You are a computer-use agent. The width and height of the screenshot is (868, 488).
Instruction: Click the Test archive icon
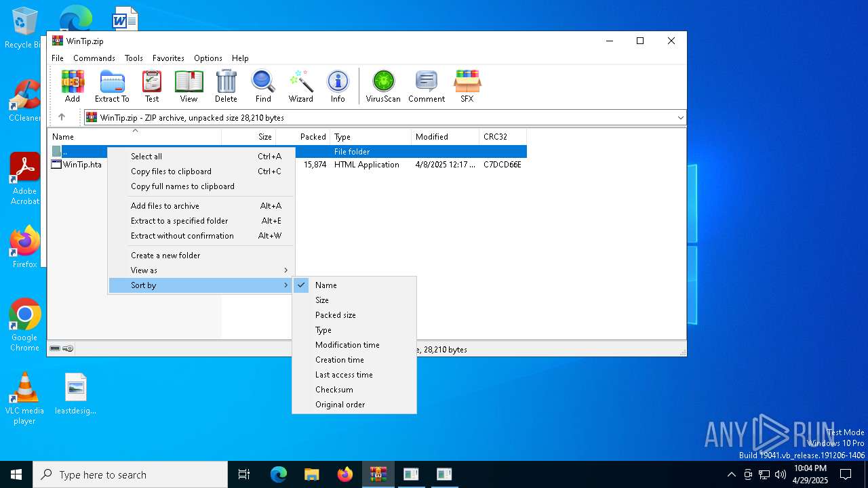pyautogui.click(x=152, y=86)
